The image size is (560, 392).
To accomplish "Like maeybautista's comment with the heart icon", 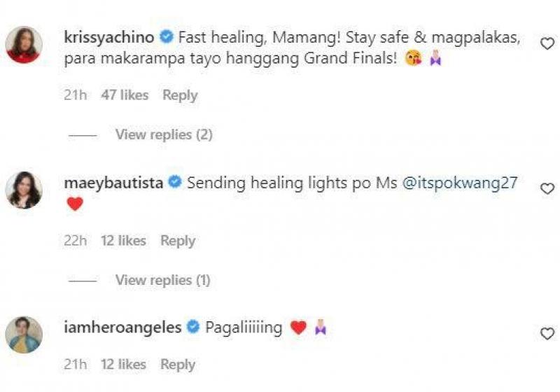I will pos(547,188).
